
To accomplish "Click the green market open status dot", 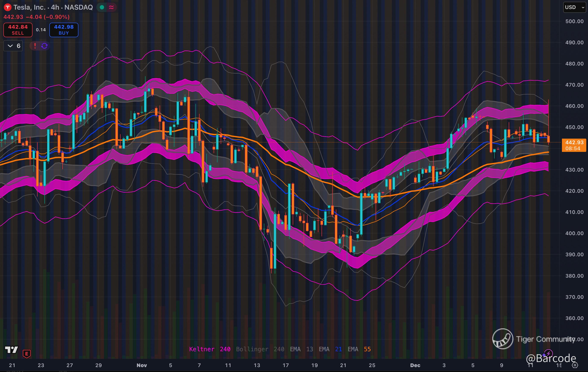I will point(102,7).
